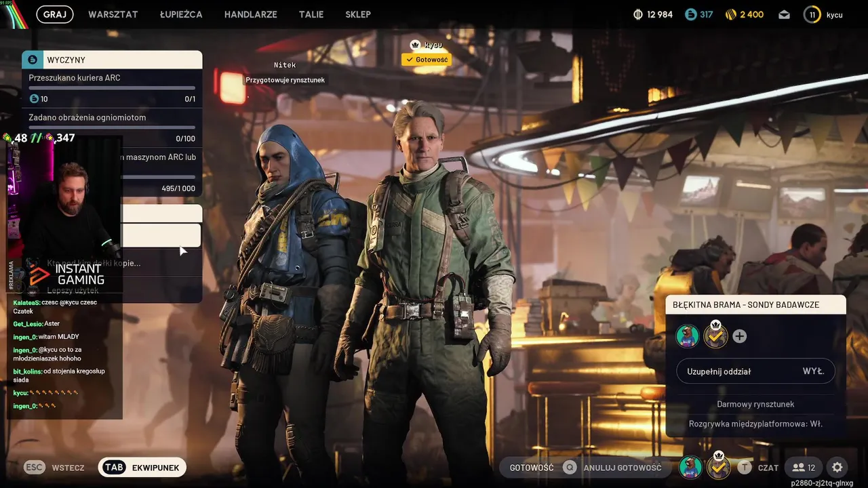The width and height of the screenshot is (868, 488).
Task: Click the Q key icon to cancel readiness
Action: 570,467
